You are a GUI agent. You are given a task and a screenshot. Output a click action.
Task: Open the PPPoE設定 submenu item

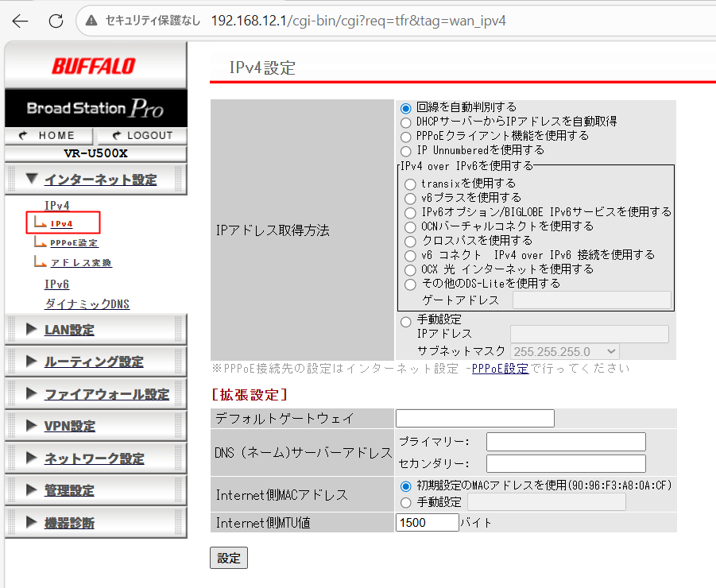[x=73, y=243]
